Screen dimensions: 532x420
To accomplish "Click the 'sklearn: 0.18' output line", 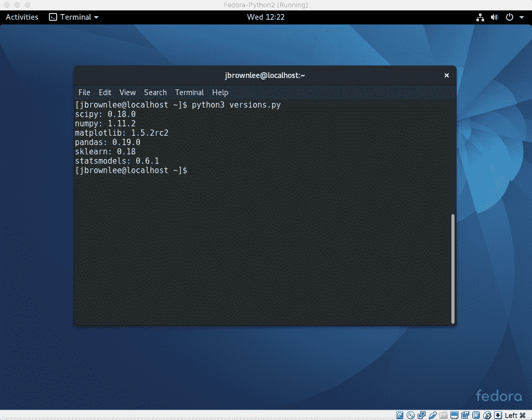I will click(x=105, y=152).
